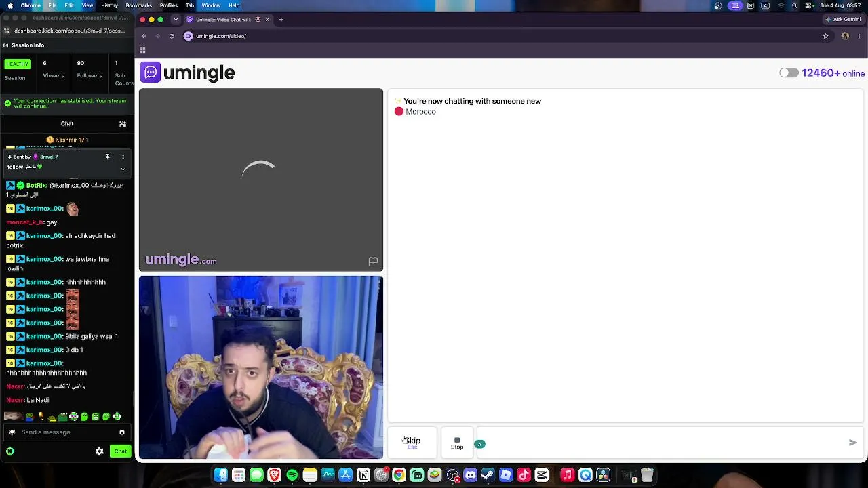Viewport: 868px width, 488px height.
Task: Open the History menu
Action: 109,5
